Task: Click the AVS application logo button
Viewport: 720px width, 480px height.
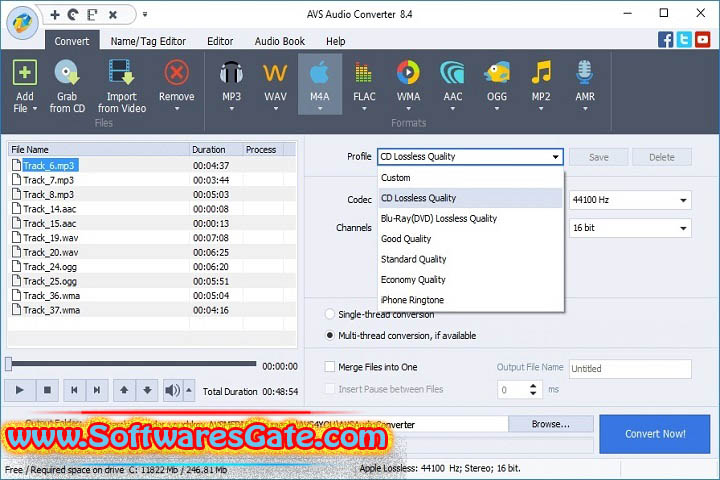Action: [22, 22]
